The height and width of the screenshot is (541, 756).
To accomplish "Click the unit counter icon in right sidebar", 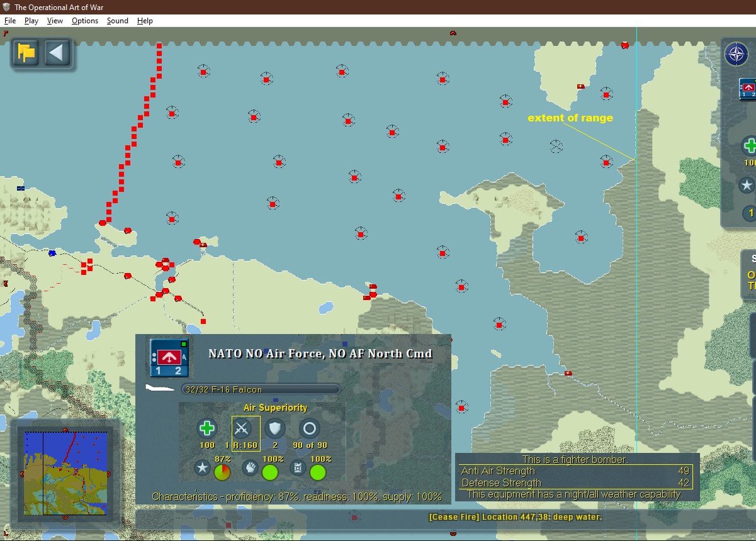I will [748, 89].
